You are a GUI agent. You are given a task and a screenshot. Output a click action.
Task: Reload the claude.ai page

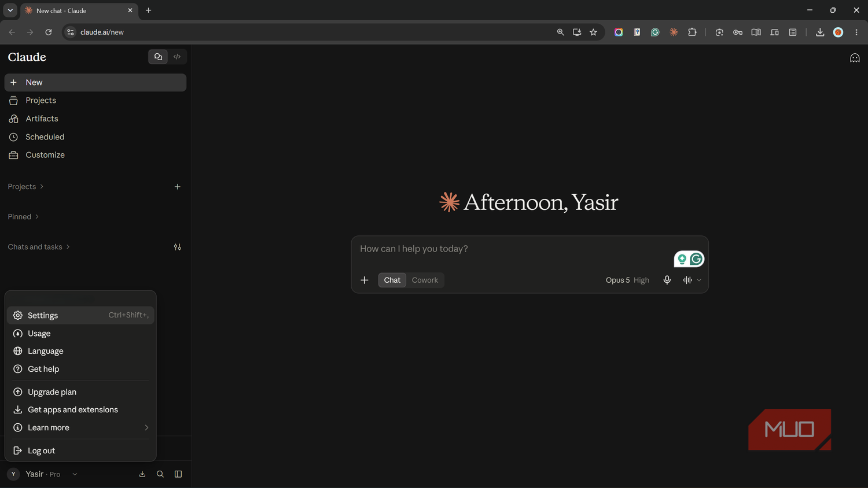click(49, 32)
